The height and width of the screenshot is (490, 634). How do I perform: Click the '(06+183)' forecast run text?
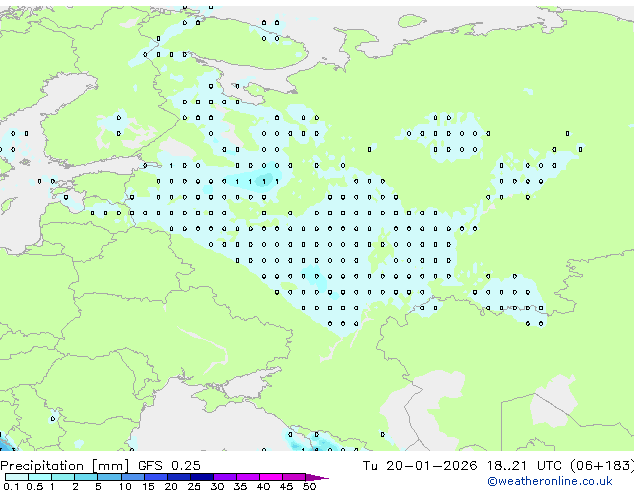[x=602, y=466]
